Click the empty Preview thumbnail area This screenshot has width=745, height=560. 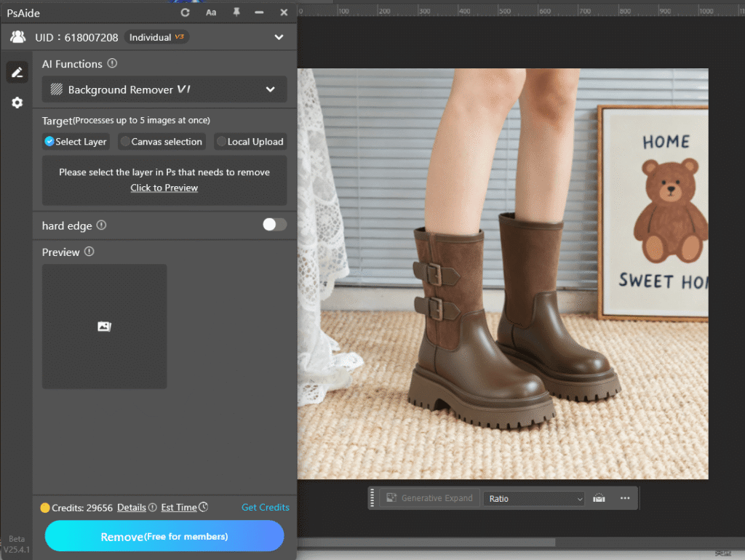coord(104,326)
